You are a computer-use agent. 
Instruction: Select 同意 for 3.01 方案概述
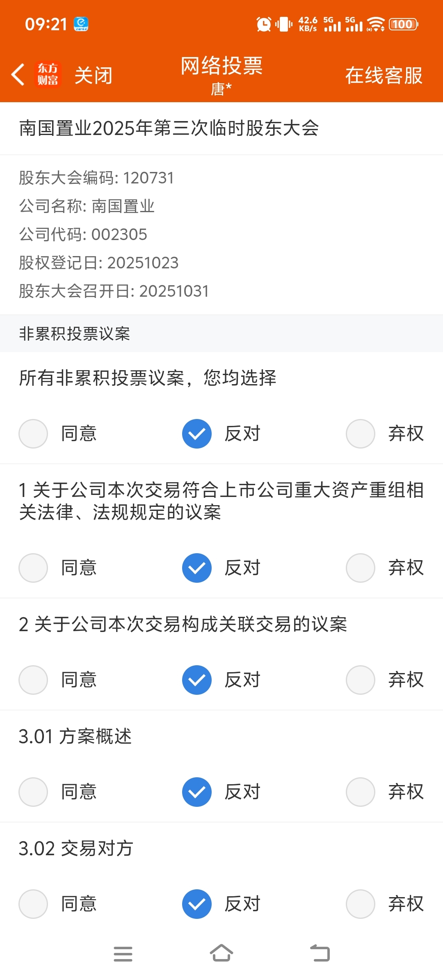coord(33,792)
